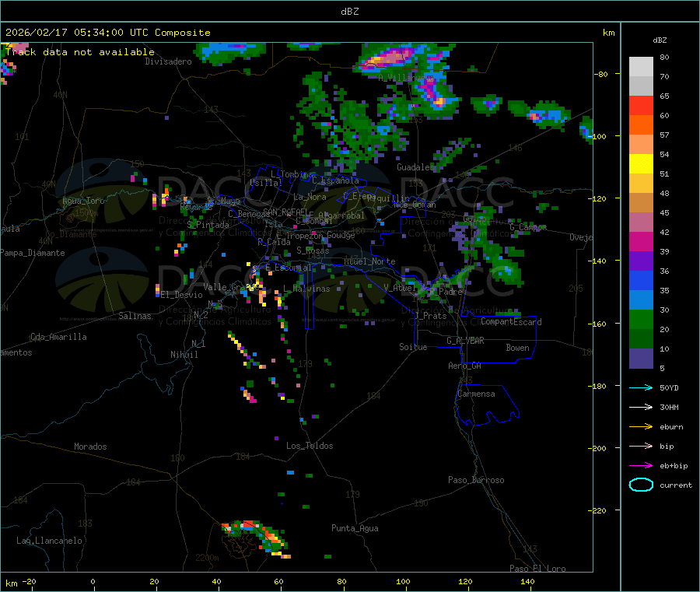700x592 pixels.
Task: Click the magenta eb+bip arrow legend icon
Action: pos(641,466)
